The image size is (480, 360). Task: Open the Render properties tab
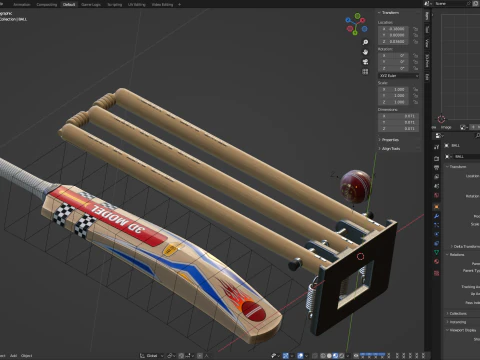point(436,158)
